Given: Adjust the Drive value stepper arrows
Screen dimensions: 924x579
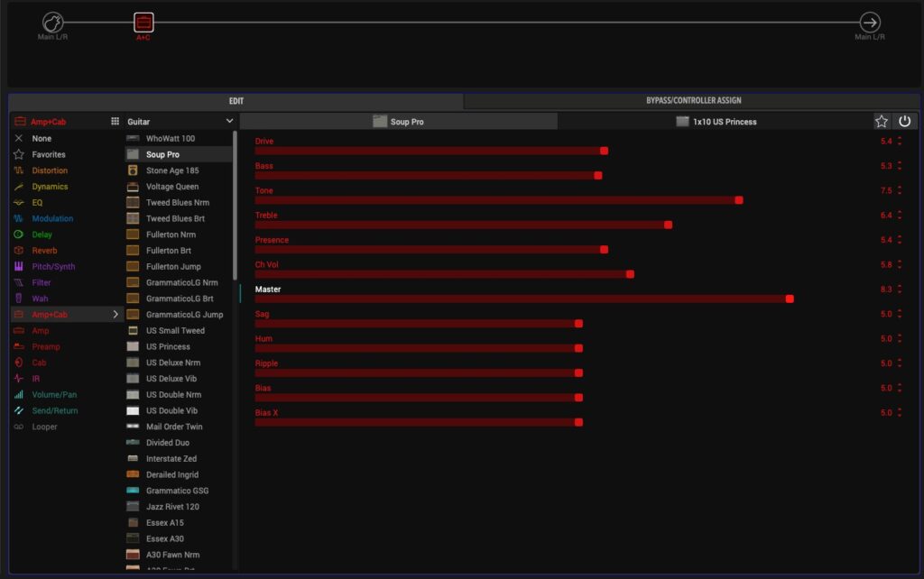Looking at the screenshot, I should click(899, 142).
